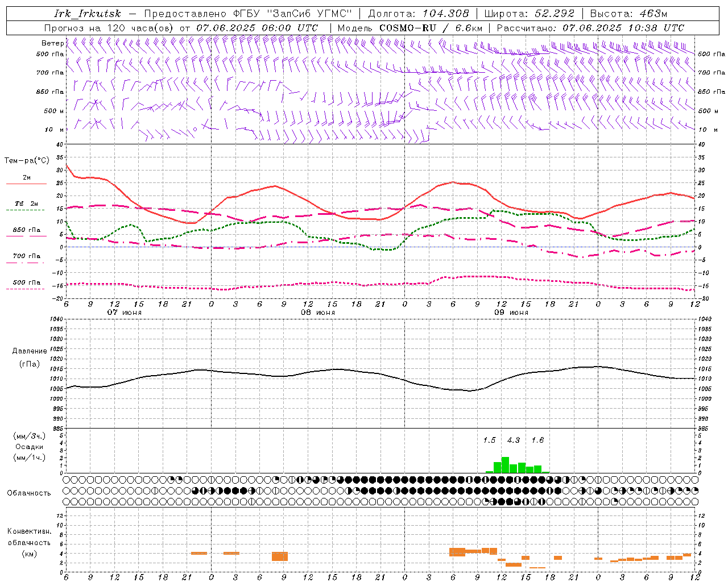Click the "Irk_Irkutsk" station title
Screen dimensions: 728x582
(87, 14)
